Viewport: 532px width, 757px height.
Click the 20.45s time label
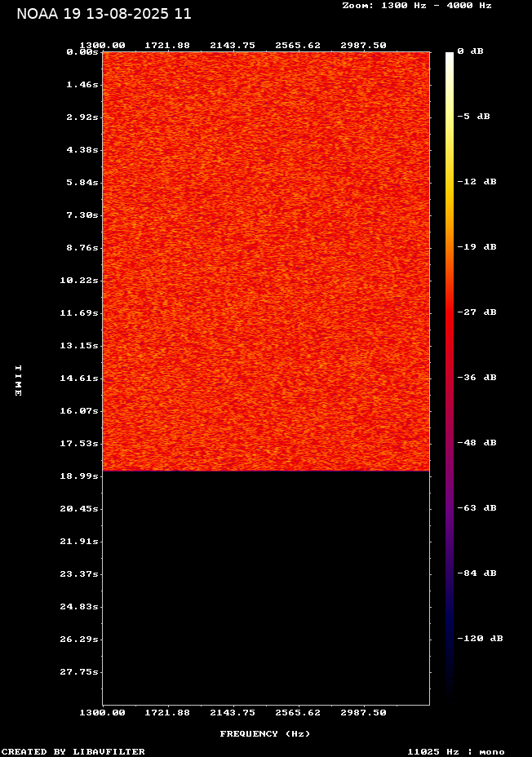(x=79, y=509)
